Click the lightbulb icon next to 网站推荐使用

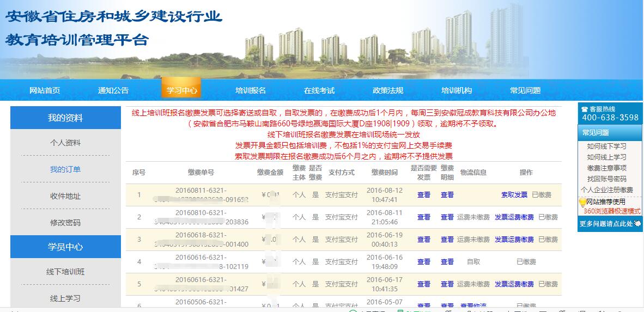582,202
